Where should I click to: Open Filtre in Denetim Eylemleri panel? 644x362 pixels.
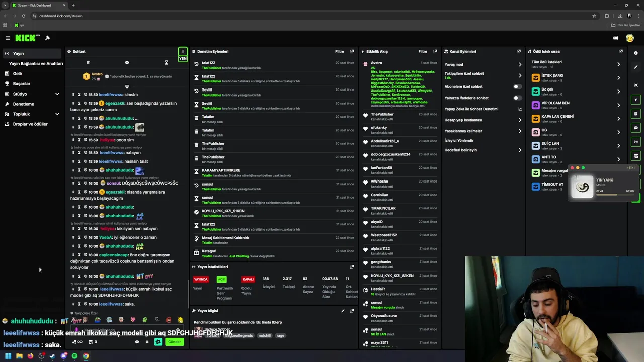coord(340,51)
